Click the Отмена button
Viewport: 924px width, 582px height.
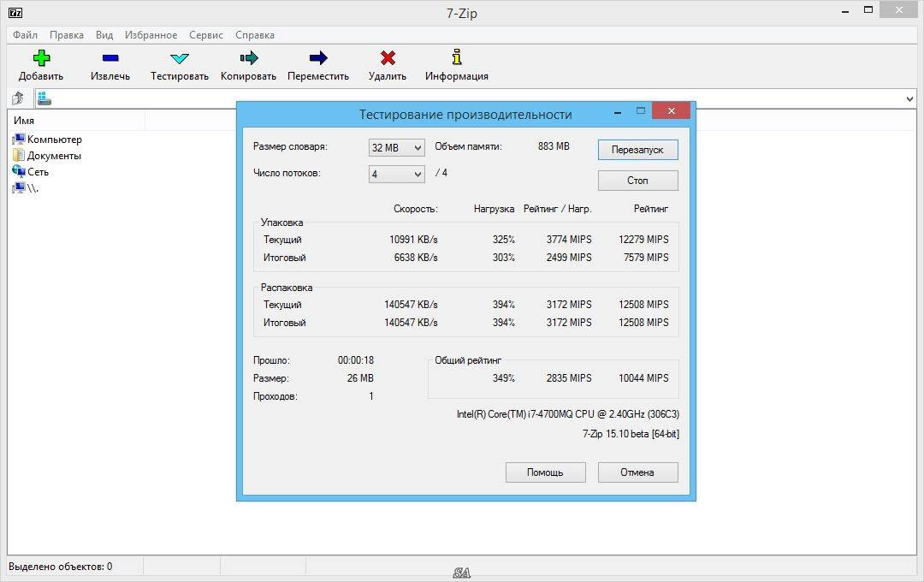[637, 472]
